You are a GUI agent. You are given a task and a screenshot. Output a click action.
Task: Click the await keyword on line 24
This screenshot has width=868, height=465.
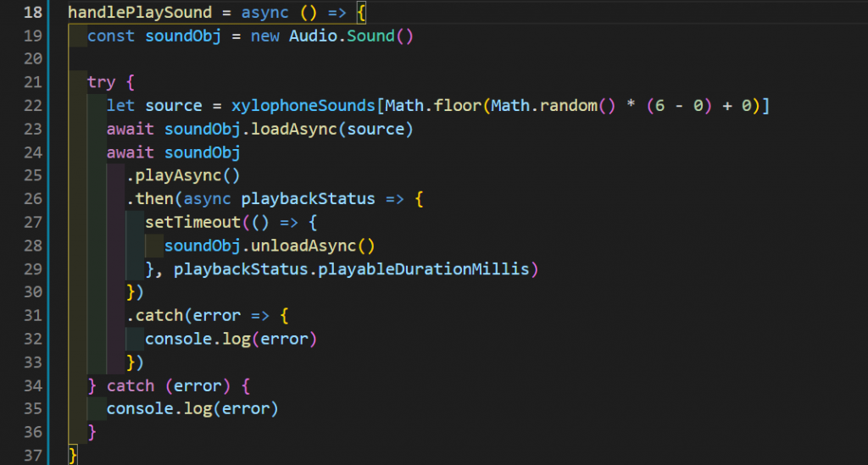click(130, 152)
